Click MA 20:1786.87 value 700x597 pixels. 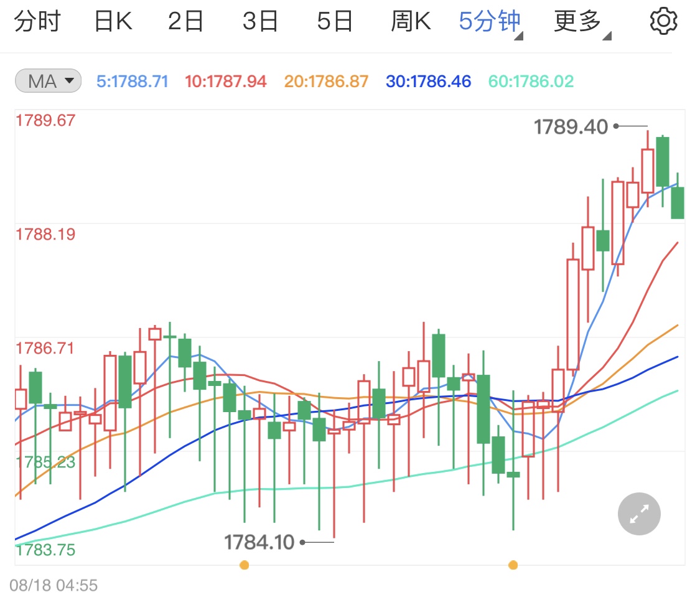point(326,82)
